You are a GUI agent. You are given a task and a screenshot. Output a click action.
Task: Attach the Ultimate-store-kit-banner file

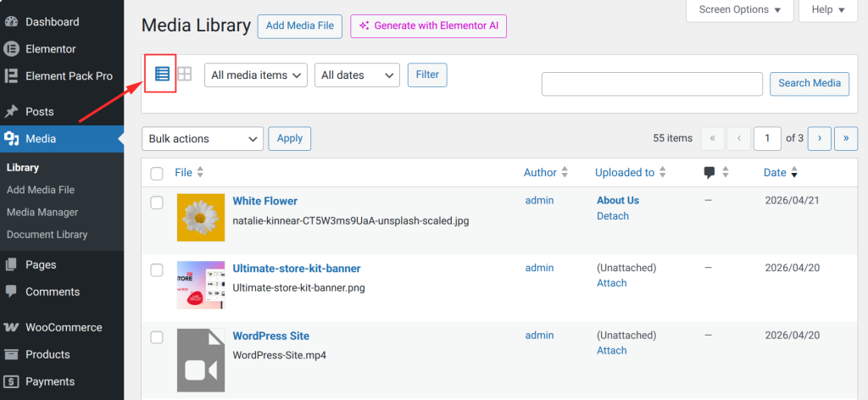coord(612,283)
